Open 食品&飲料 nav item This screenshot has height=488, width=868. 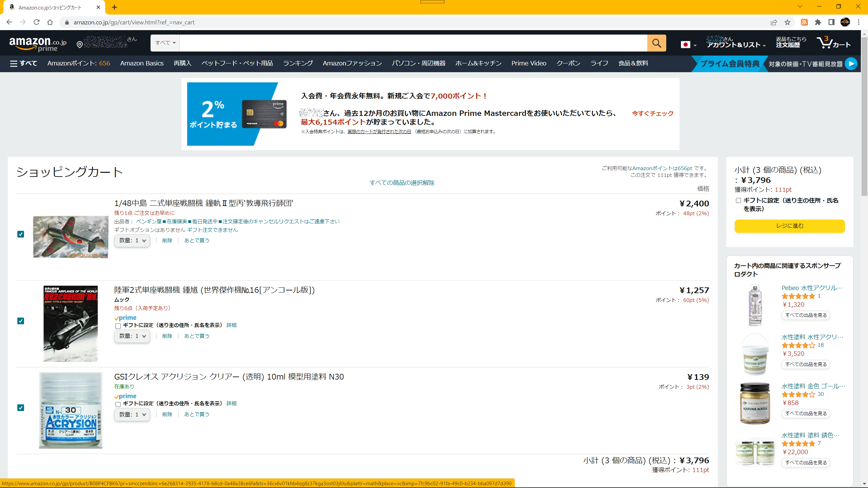tap(633, 63)
